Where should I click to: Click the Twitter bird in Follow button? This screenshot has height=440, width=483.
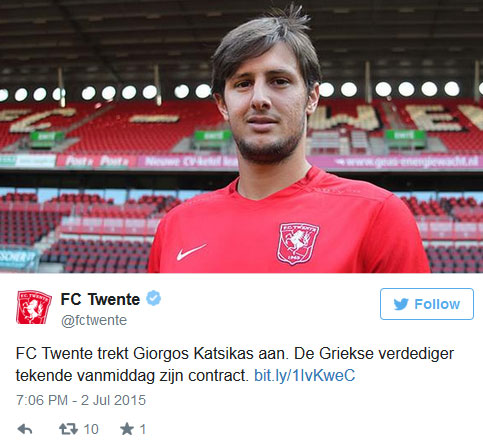(x=401, y=304)
